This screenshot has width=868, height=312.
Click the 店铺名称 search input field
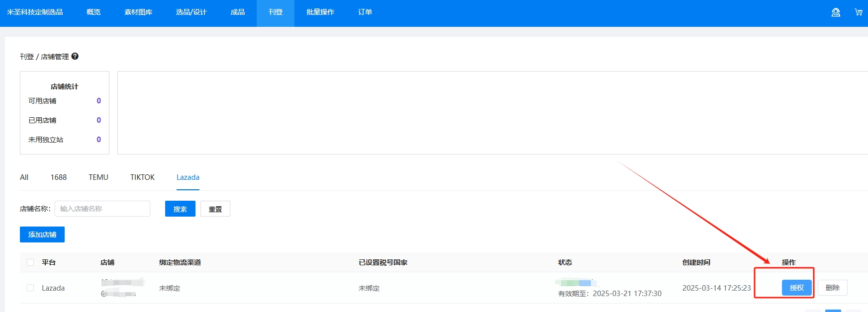(102, 209)
